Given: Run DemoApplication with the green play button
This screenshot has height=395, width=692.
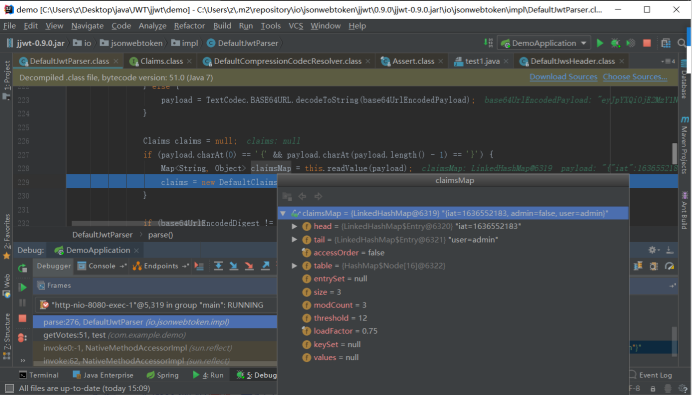Looking at the screenshot, I should [600, 43].
